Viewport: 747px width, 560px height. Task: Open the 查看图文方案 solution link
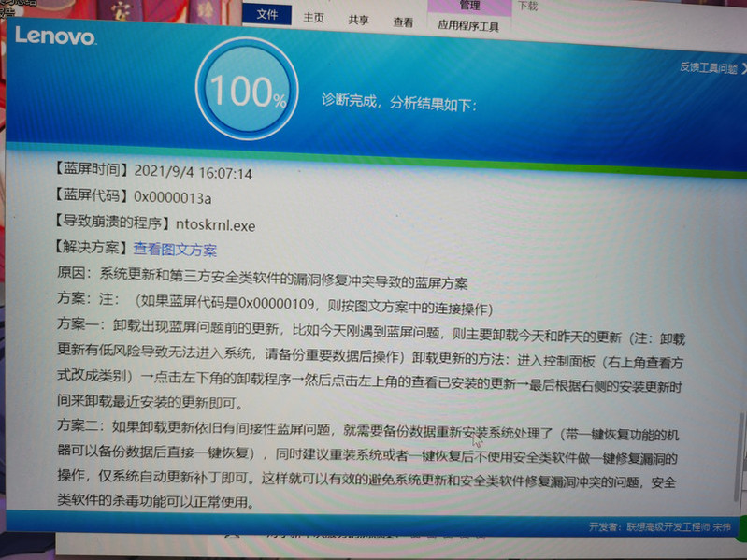point(175,250)
